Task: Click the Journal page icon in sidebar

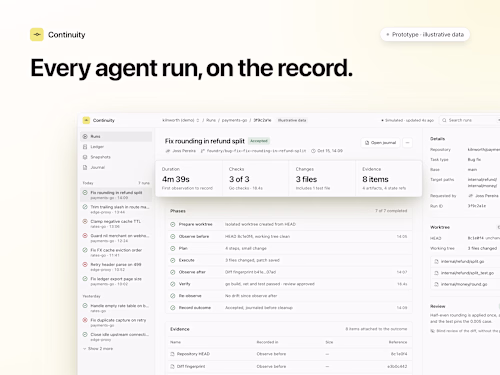Action: pyautogui.click(x=85, y=167)
